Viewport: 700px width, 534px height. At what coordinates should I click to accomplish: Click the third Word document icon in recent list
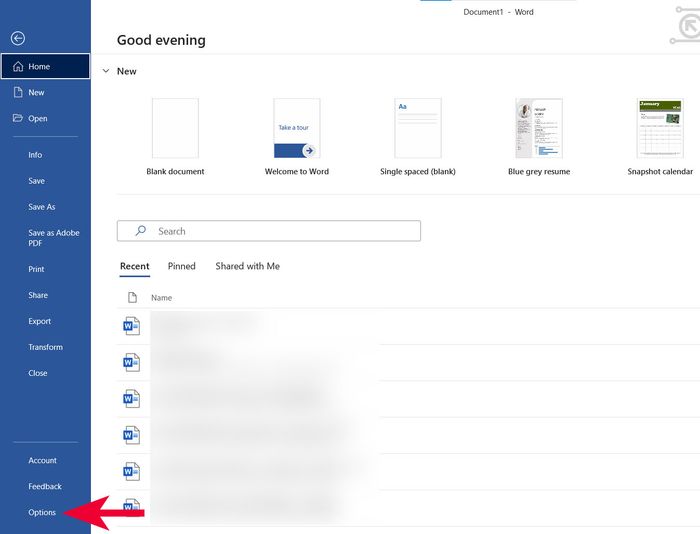click(132, 399)
